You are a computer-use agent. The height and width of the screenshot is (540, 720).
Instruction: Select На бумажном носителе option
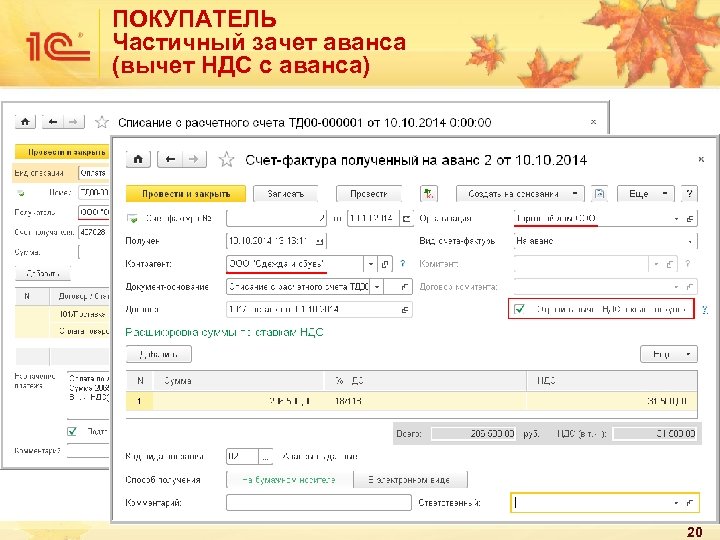[289, 480]
